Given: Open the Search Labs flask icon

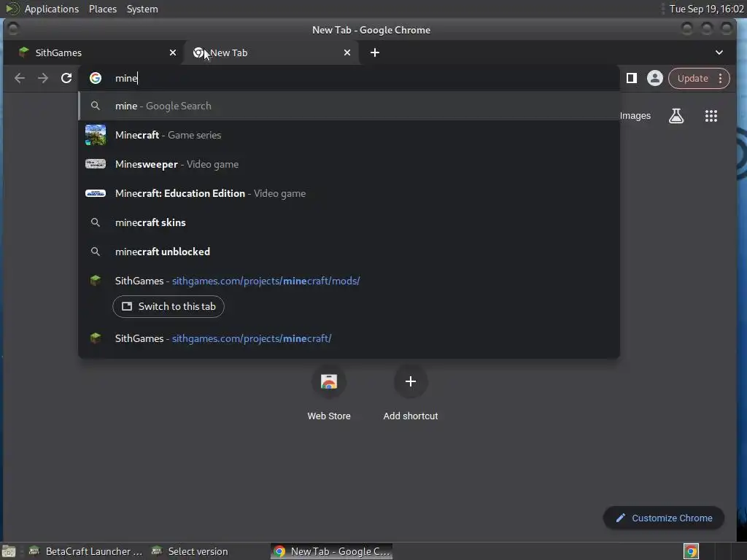Looking at the screenshot, I should pos(676,116).
